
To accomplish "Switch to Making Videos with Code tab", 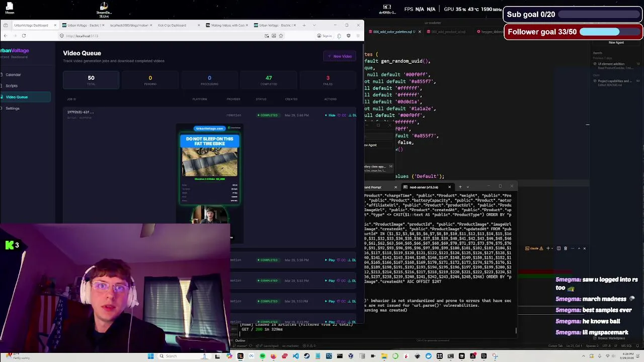I will [x=226, y=25].
